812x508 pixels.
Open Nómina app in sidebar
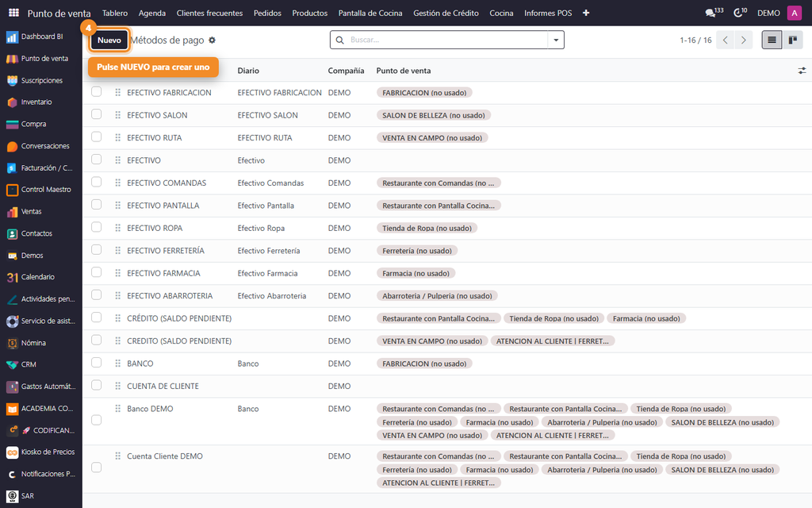click(41, 343)
